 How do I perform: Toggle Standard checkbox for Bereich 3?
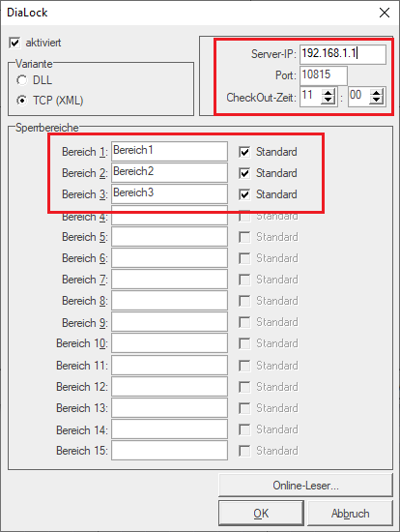pos(244,194)
